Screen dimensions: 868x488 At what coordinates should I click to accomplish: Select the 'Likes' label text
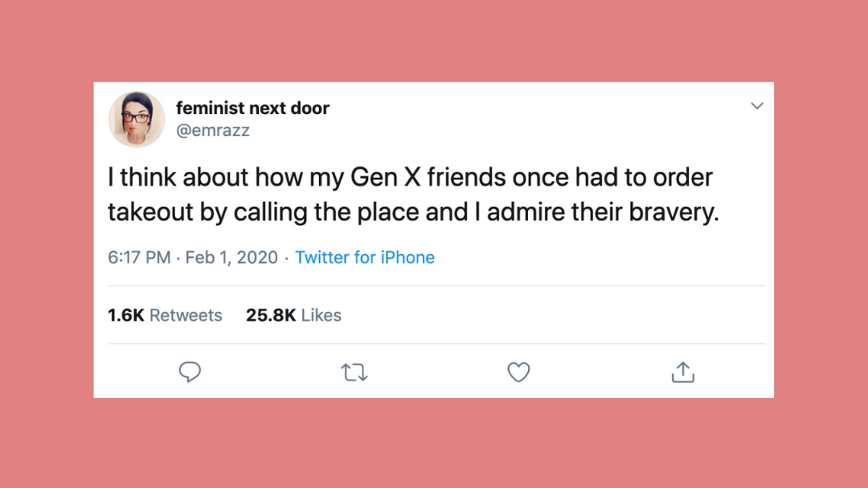click(321, 316)
